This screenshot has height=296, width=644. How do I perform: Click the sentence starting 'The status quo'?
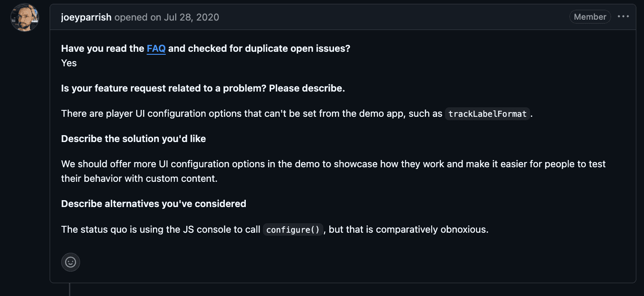[161, 229]
